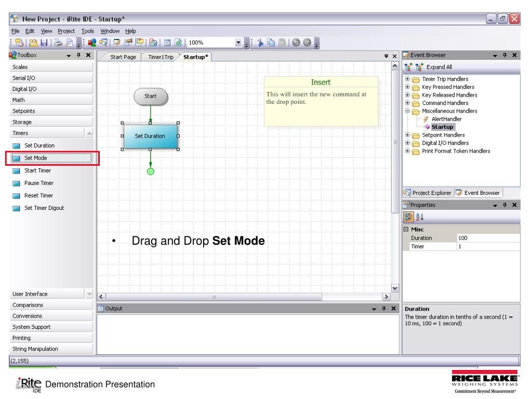Click the Pause Timer icon in Toolbox
This screenshot has width=532, height=399.
[x=16, y=183]
